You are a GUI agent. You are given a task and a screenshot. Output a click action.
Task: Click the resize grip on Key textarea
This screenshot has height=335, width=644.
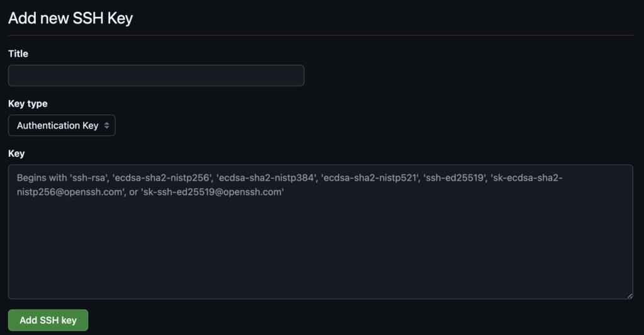(629, 295)
